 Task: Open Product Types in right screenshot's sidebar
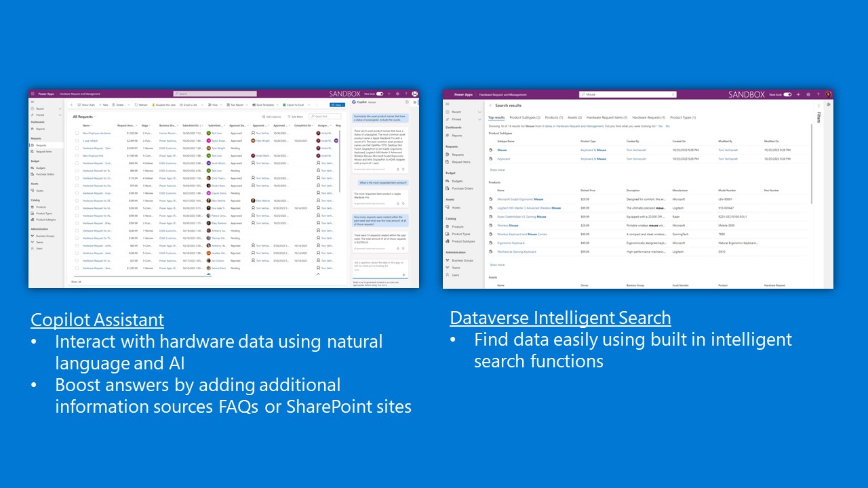tap(460, 234)
